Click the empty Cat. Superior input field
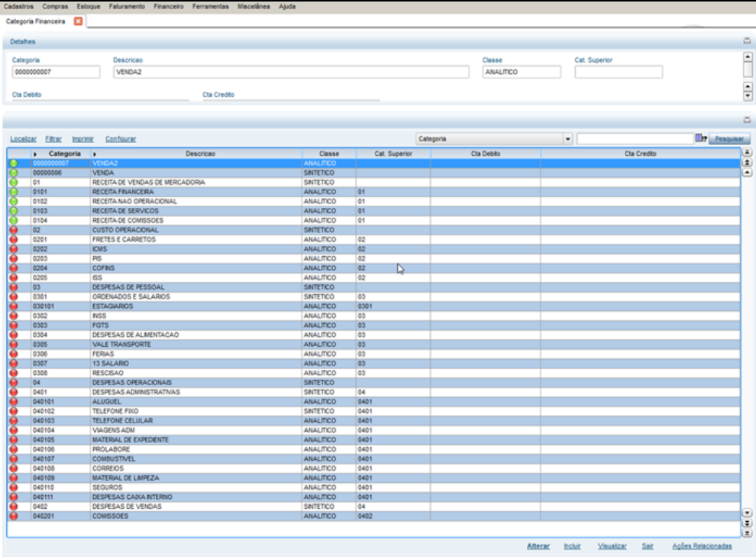The image size is (756, 557). pos(619,72)
